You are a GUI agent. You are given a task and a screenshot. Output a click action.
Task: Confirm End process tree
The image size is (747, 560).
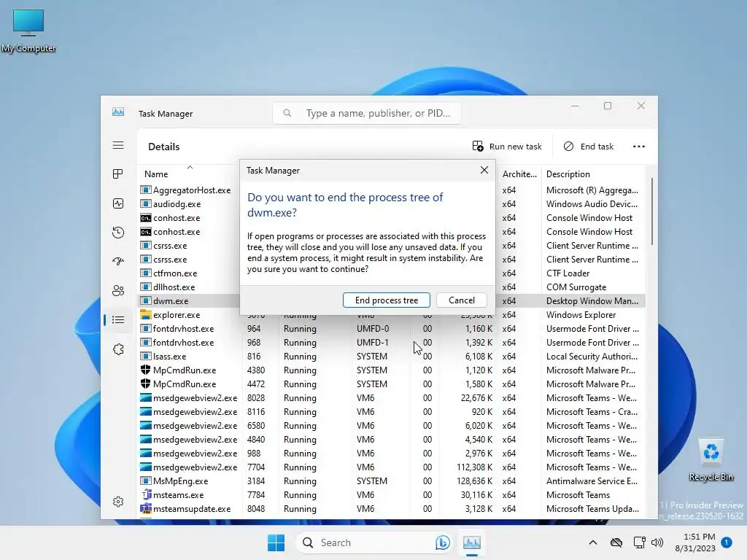coord(387,300)
